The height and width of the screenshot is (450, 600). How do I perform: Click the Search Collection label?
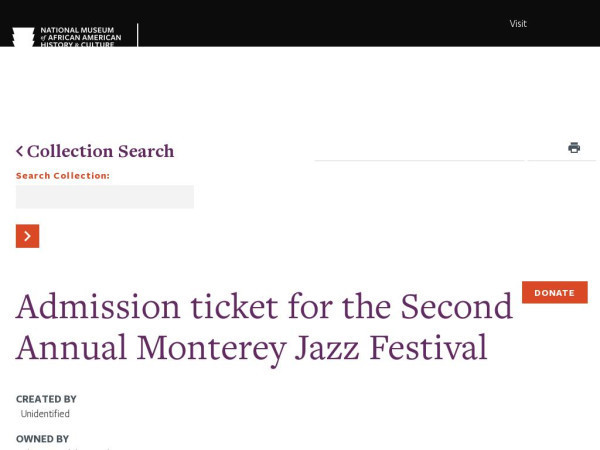tap(63, 176)
